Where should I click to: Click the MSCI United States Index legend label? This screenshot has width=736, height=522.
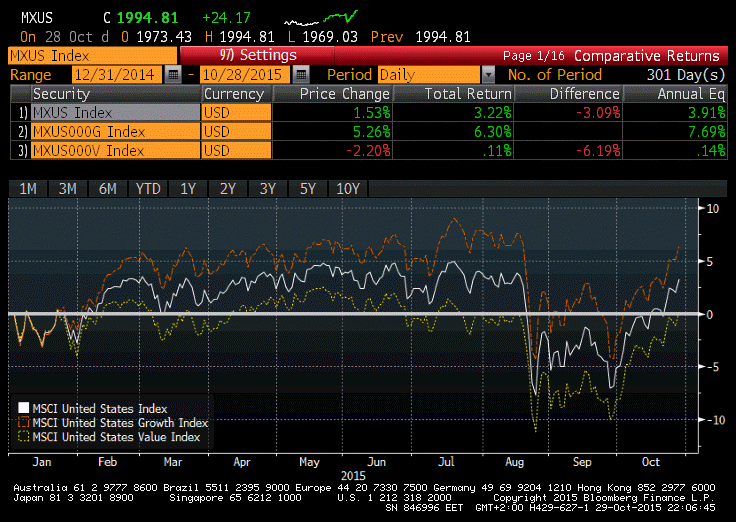coord(100,408)
